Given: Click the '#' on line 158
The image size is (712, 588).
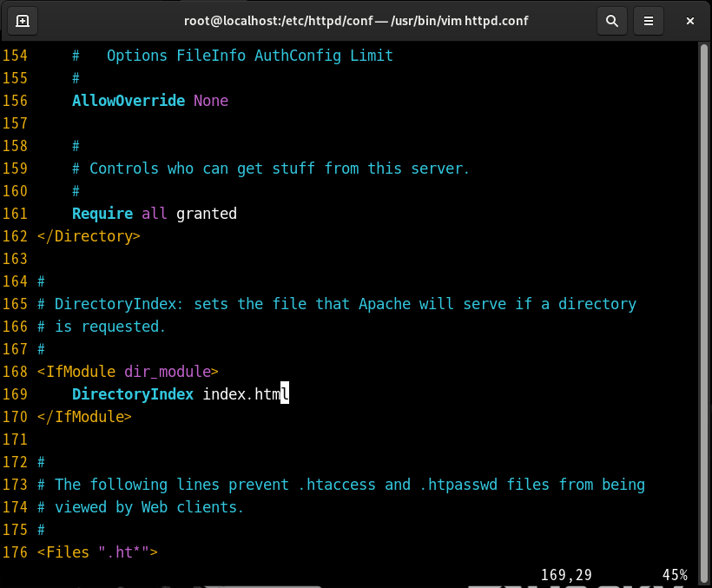Looking at the screenshot, I should [x=76, y=146].
